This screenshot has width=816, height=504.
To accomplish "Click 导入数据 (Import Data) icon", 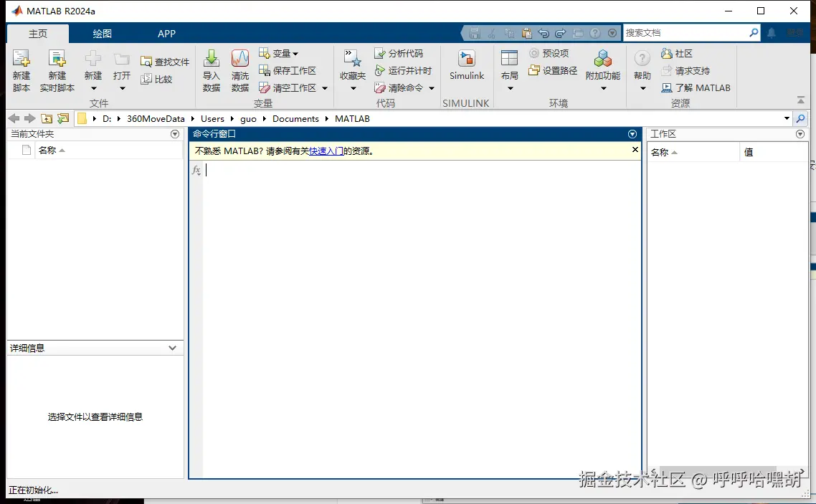I will click(x=212, y=59).
